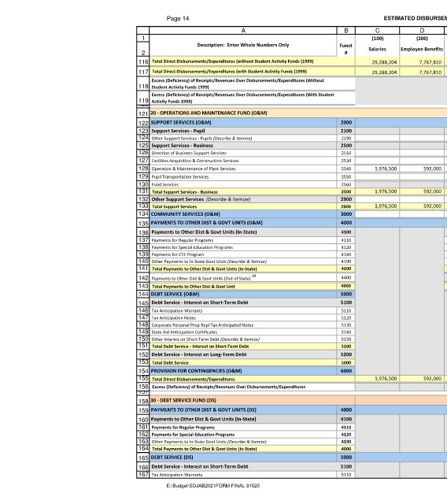The image size is (447, 504).
Task: Click Employee Benefits 592,000 in row 128
Action: [432, 169]
